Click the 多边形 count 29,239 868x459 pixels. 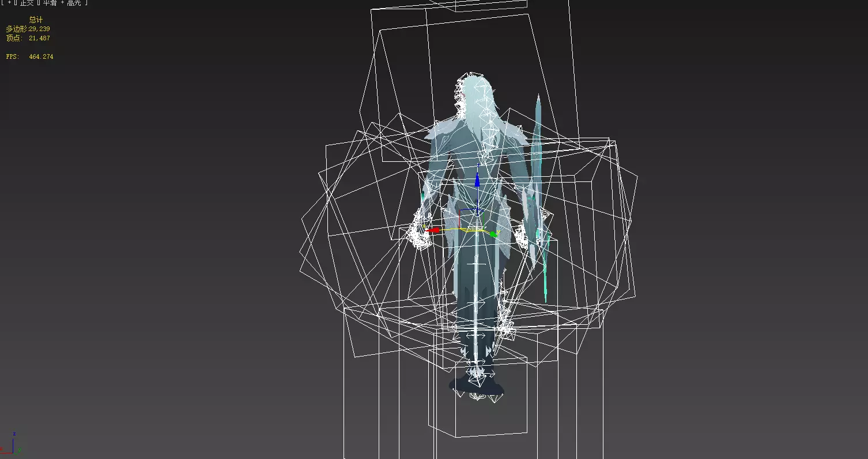point(39,29)
